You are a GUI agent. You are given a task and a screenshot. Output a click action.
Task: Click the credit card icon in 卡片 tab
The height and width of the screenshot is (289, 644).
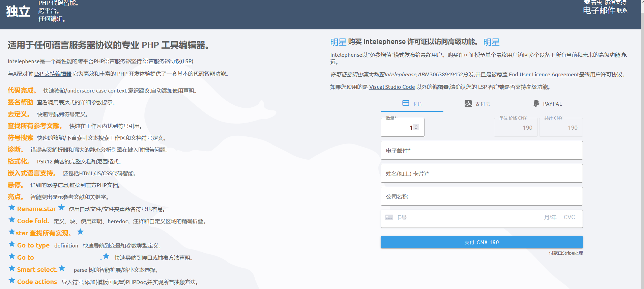click(406, 103)
